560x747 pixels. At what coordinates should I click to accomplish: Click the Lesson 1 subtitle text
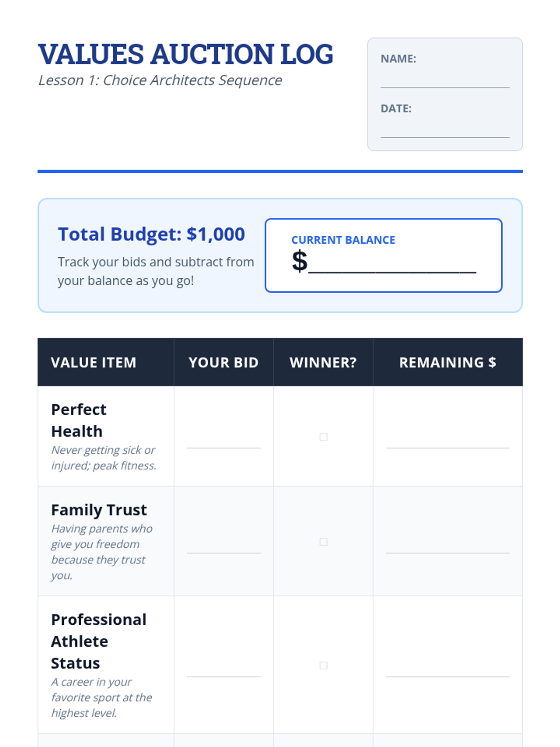pos(160,80)
